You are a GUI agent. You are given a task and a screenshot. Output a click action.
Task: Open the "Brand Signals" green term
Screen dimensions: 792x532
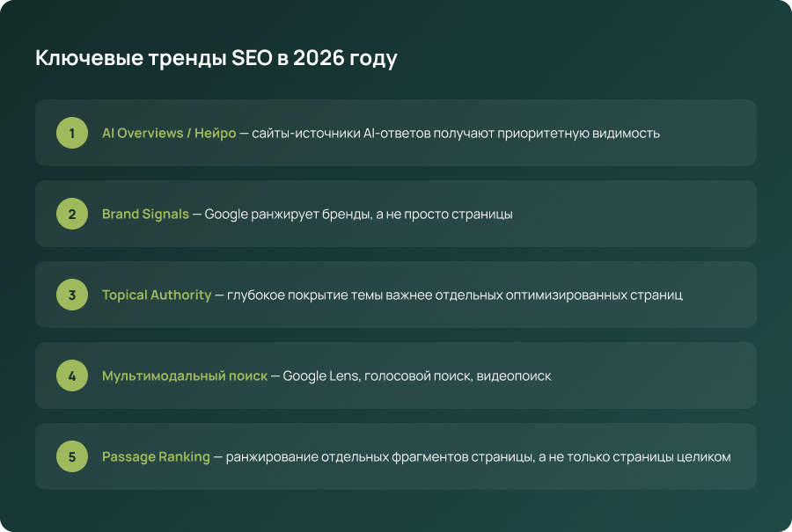tap(145, 215)
